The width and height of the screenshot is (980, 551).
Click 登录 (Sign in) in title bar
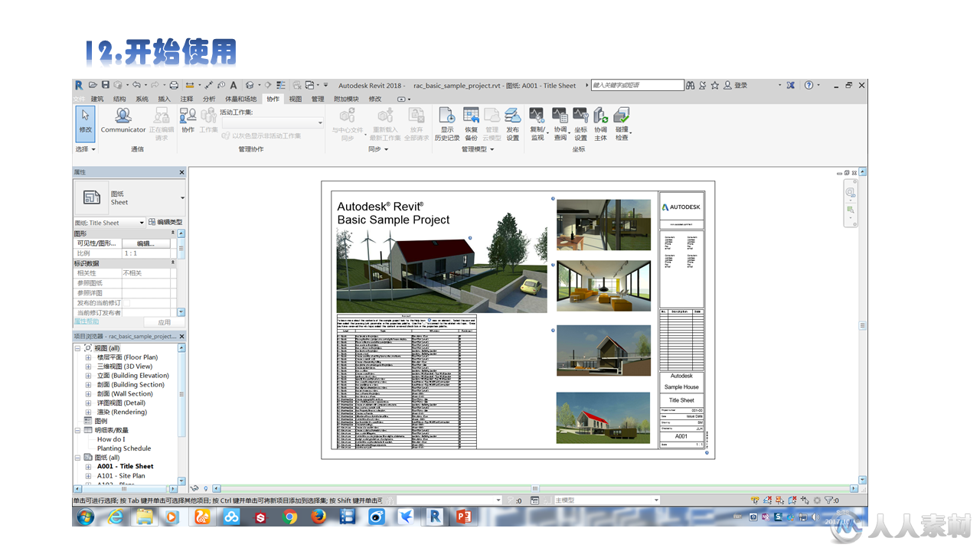(x=740, y=85)
